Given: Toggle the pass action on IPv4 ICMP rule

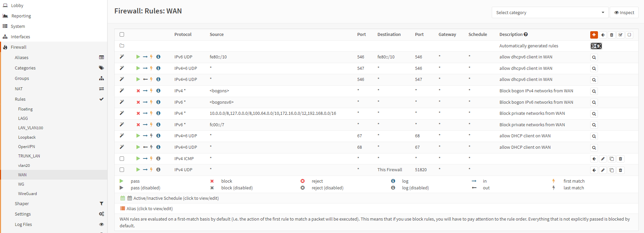Looking at the screenshot, I should [138, 158].
